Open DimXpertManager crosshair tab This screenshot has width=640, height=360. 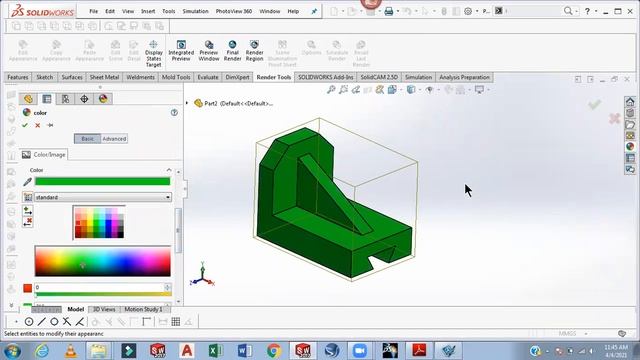pyautogui.click(x=84, y=99)
